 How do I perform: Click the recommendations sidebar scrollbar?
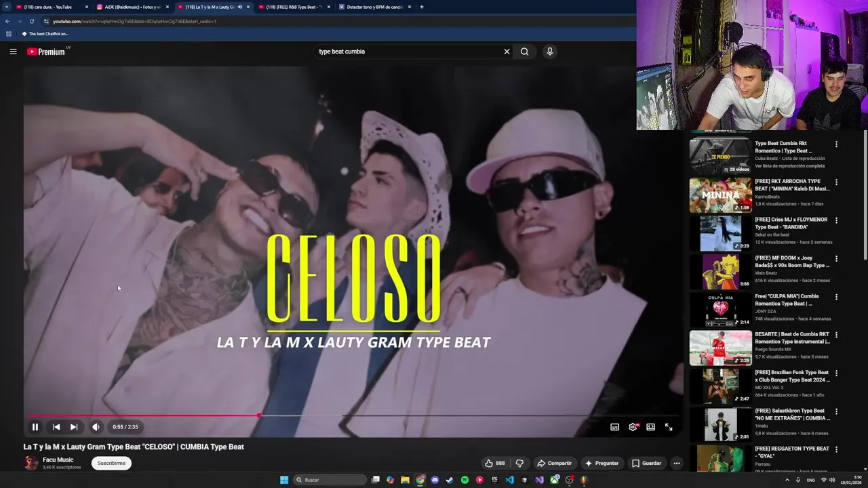pos(865,197)
